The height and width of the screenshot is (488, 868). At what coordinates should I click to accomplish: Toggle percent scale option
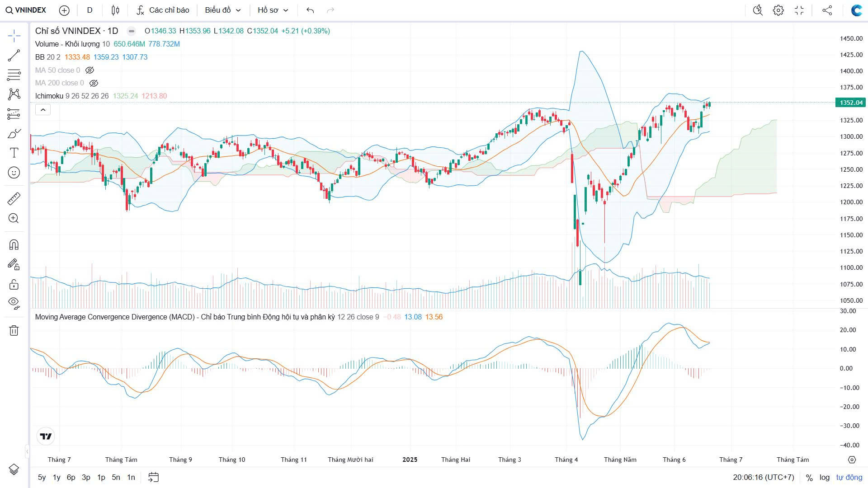[809, 477]
